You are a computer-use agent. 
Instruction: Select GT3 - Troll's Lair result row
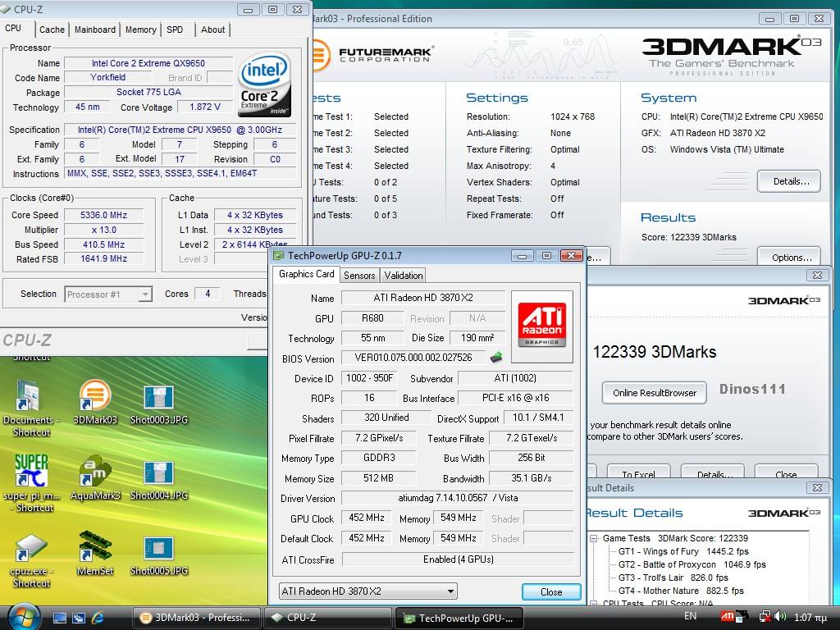click(673, 577)
